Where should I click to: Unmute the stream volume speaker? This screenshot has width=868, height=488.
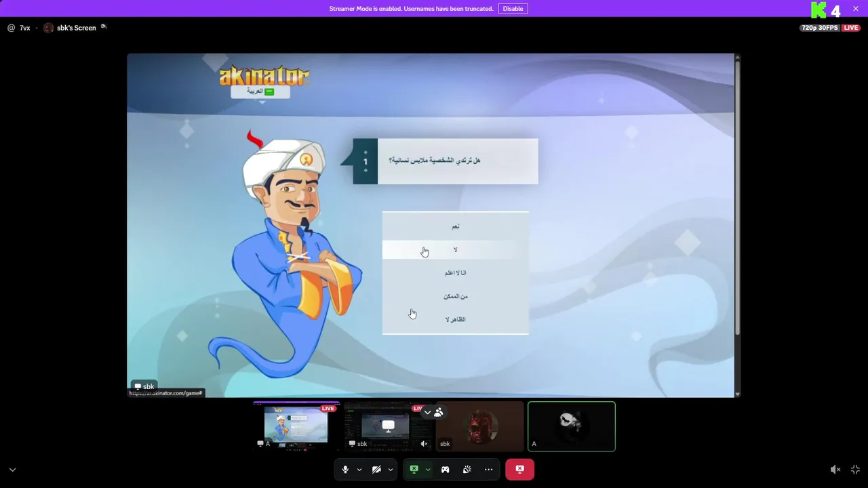coord(835,469)
